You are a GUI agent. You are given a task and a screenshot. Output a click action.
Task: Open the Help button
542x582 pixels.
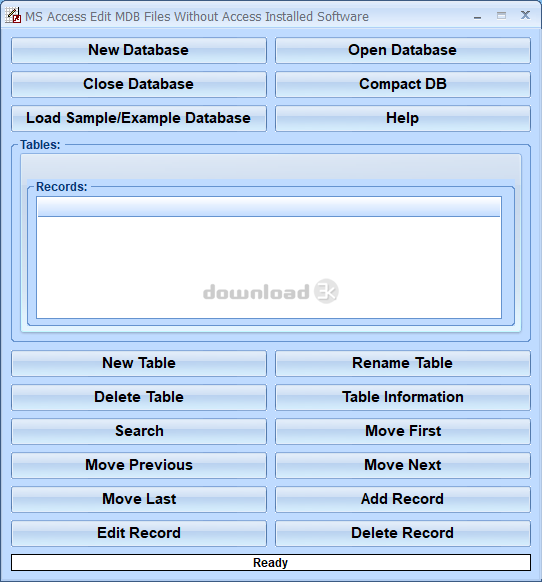pyautogui.click(x=403, y=118)
